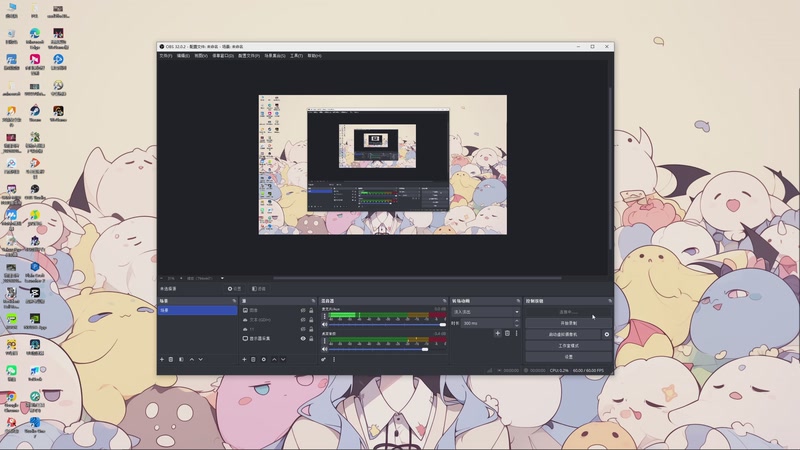Viewport: 800px width, 450px height.
Task: Click the 60.00 / 60.00 FPS status text
Action: click(x=588, y=370)
